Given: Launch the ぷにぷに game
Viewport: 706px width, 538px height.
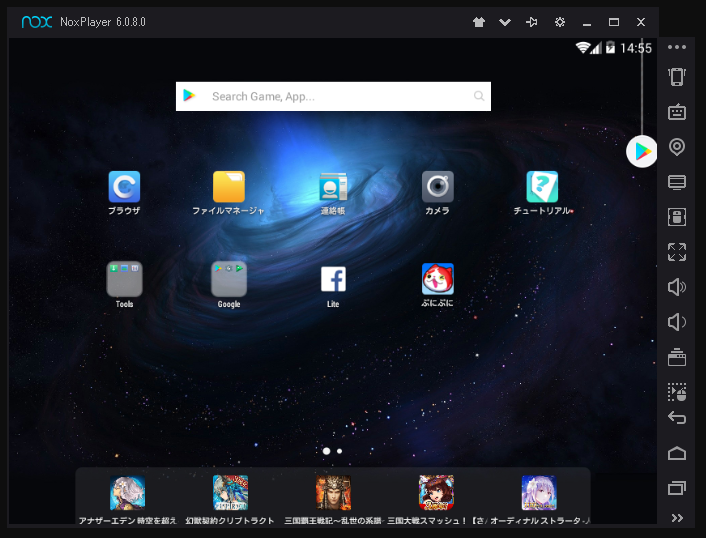Looking at the screenshot, I should coord(438,279).
